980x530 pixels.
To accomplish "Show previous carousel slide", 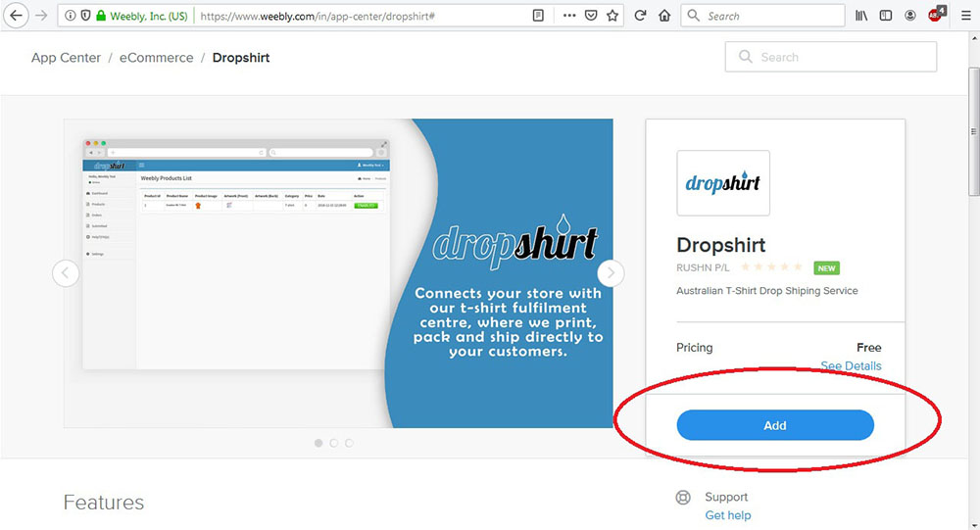I will (x=66, y=273).
